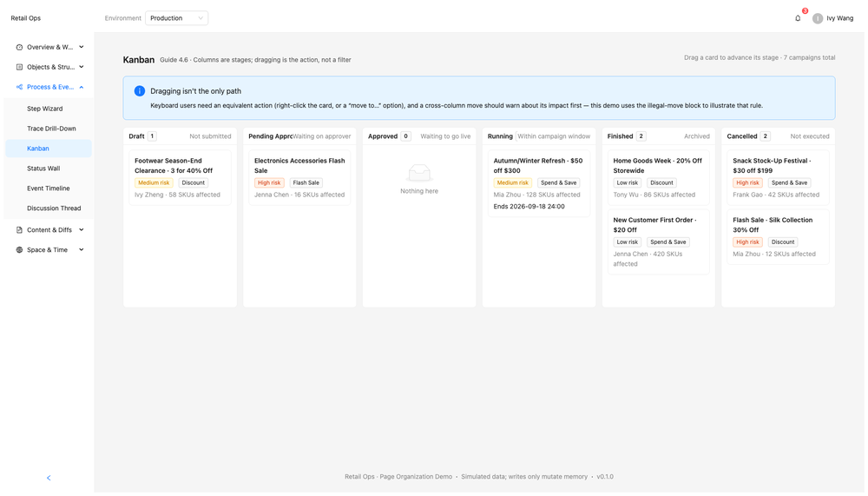
Task: Select the Electronics Accessories Flash Sale card
Action: tap(299, 177)
